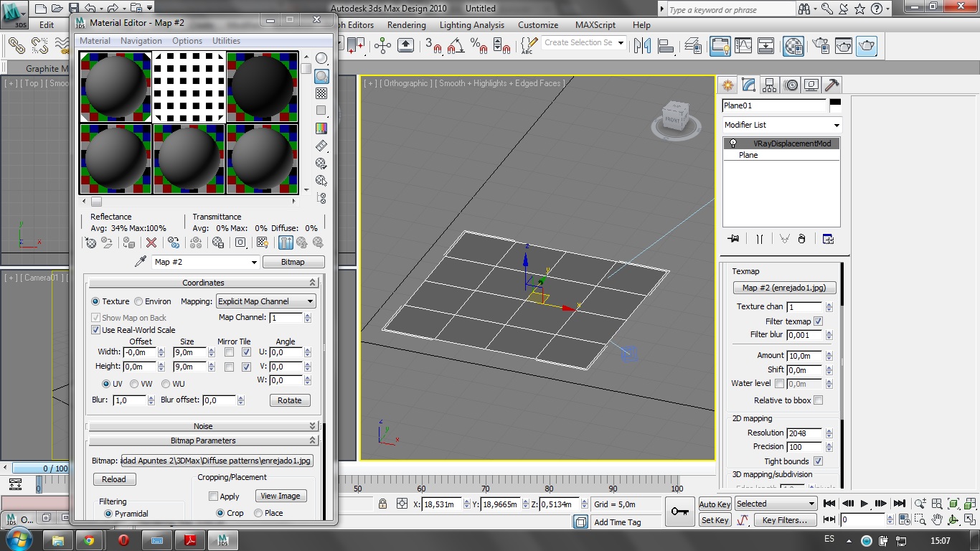The height and width of the screenshot is (551, 980).
Task: Toggle checkered background icon for sample slots
Action: coord(321,93)
